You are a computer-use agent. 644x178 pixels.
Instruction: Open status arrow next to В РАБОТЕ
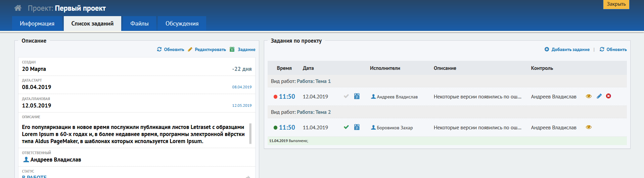(x=248, y=176)
